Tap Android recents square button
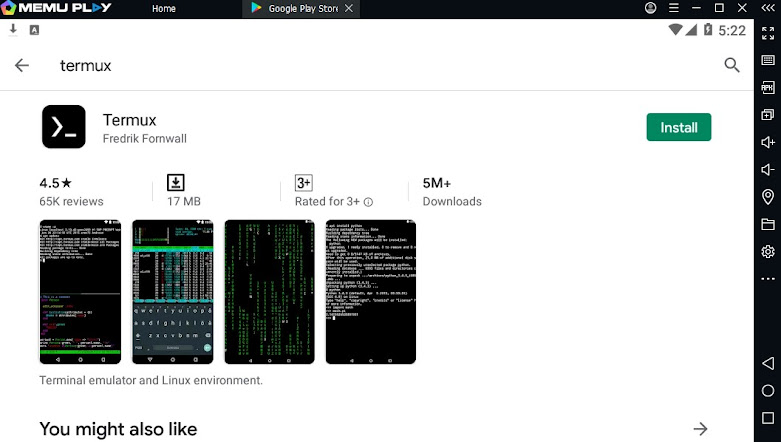 [768, 418]
